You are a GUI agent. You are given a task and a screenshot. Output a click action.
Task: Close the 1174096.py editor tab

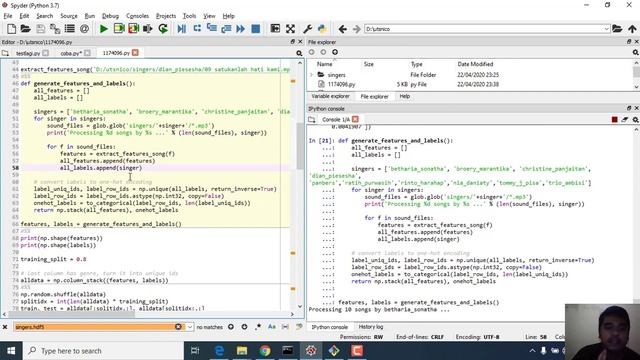135,53
